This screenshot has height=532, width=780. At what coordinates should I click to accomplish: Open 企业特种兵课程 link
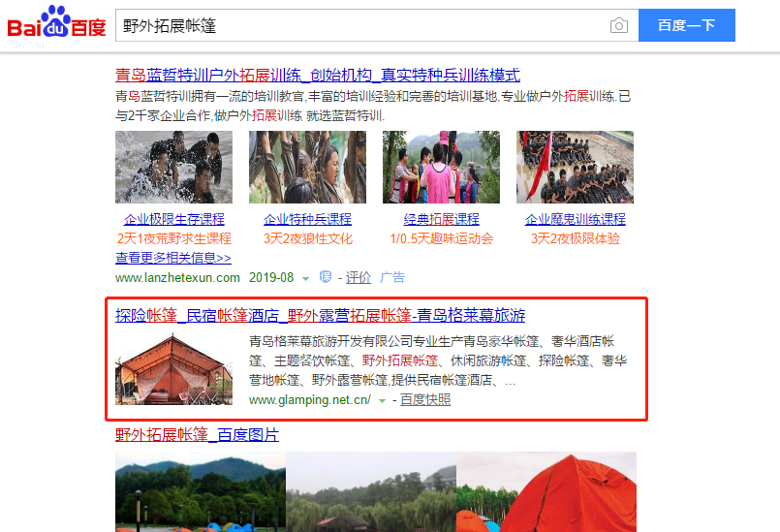click(307, 219)
